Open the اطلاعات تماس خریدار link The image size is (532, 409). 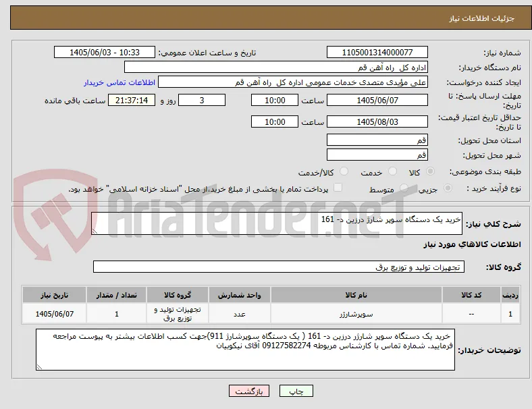click(119, 82)
